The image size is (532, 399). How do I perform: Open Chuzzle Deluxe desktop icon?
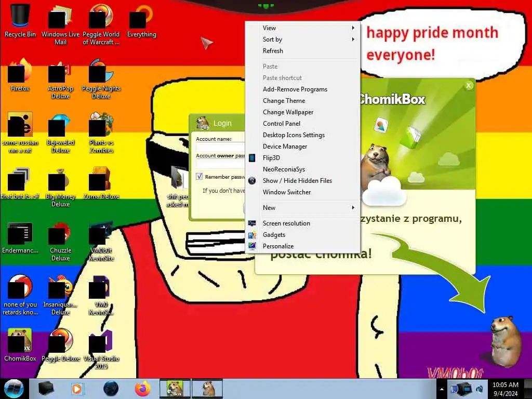[60, 241]
